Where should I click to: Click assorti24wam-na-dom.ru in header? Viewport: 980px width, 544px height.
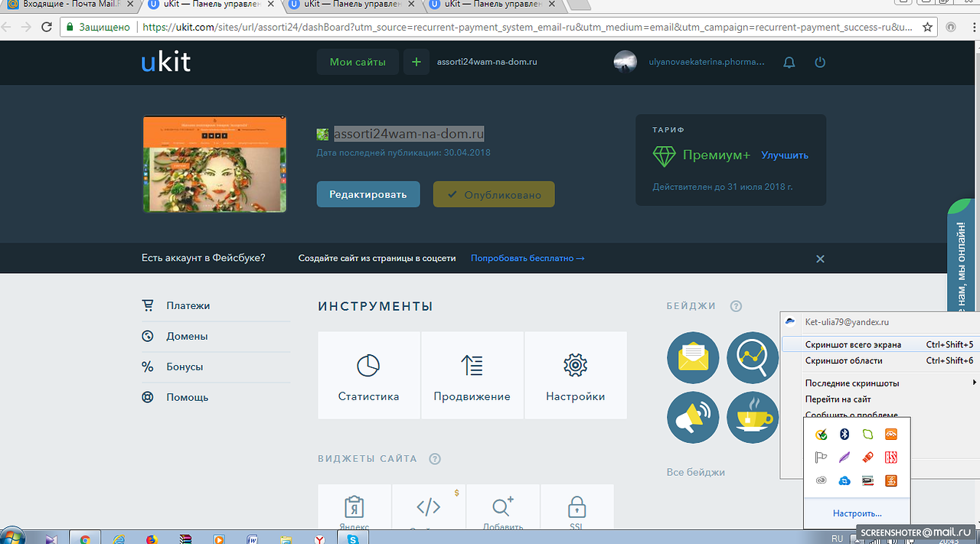(x=487, y=62)
